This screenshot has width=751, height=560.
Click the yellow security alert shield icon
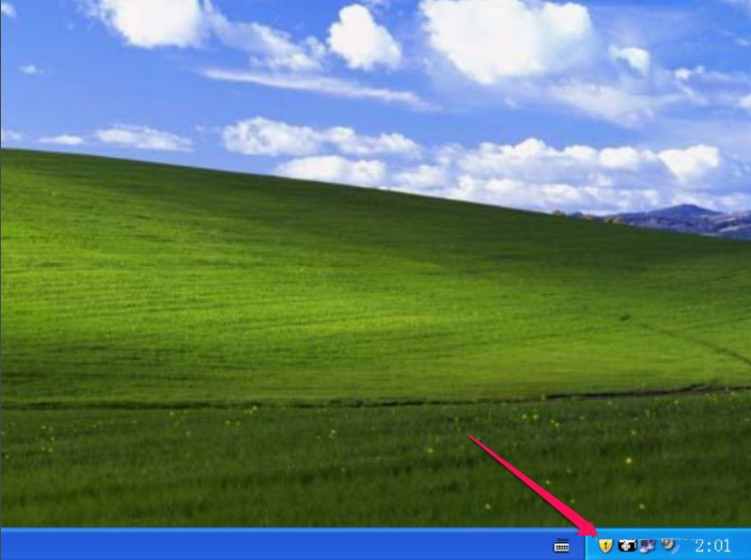click(x=606, y=545)
